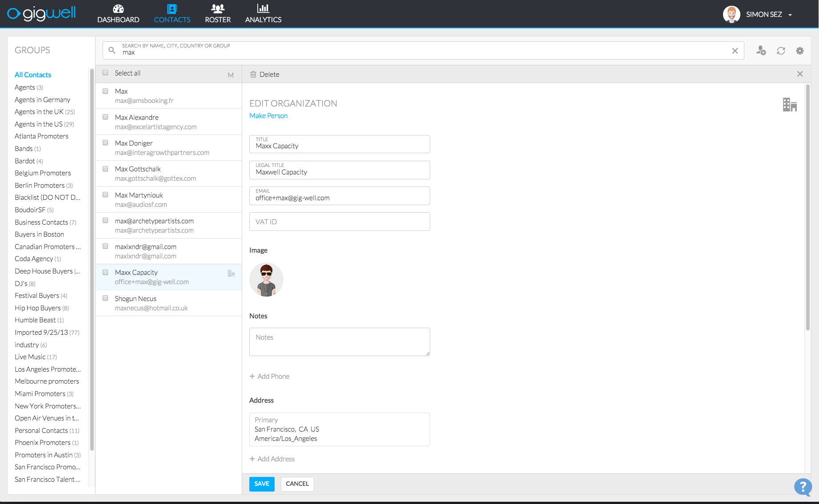Check the Shogun Necus contact checkbox

point(105,298)
